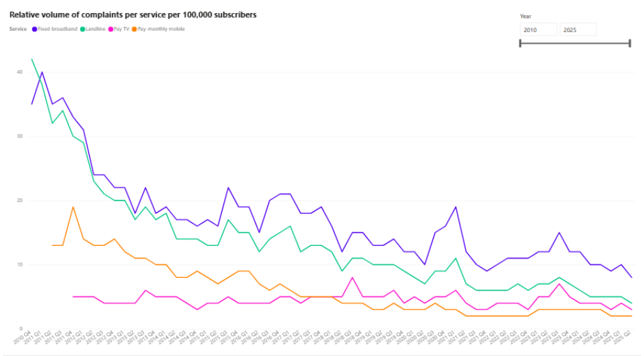Click the left handle of Year slider
The width and height of the screenshot is (644, 356).
pos(521,43)
